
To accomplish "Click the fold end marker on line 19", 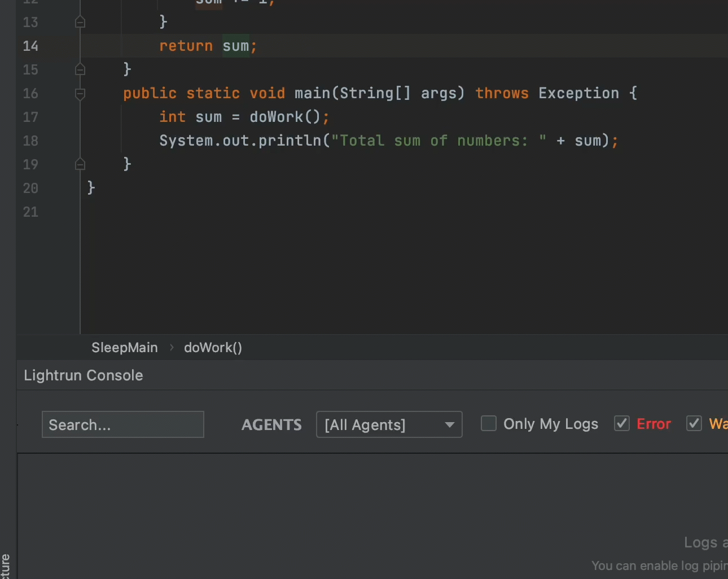I will click(80, 164).
